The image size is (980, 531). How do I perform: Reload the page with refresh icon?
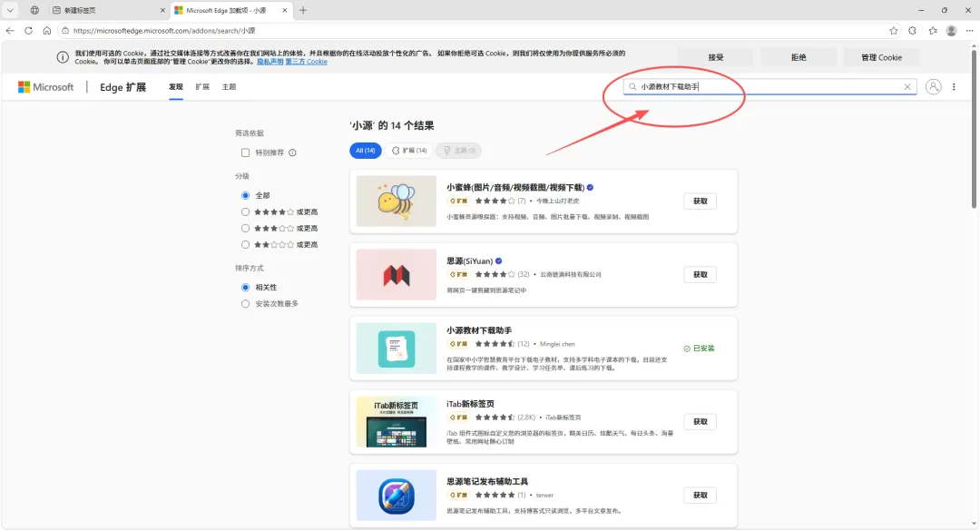click(x=28, y=31)
